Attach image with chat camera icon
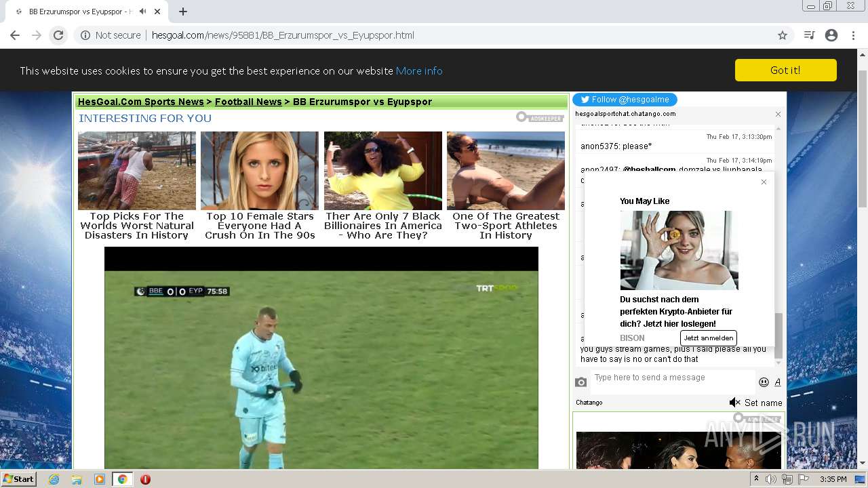This screenshot has width=868, height=488. (580, 382)
